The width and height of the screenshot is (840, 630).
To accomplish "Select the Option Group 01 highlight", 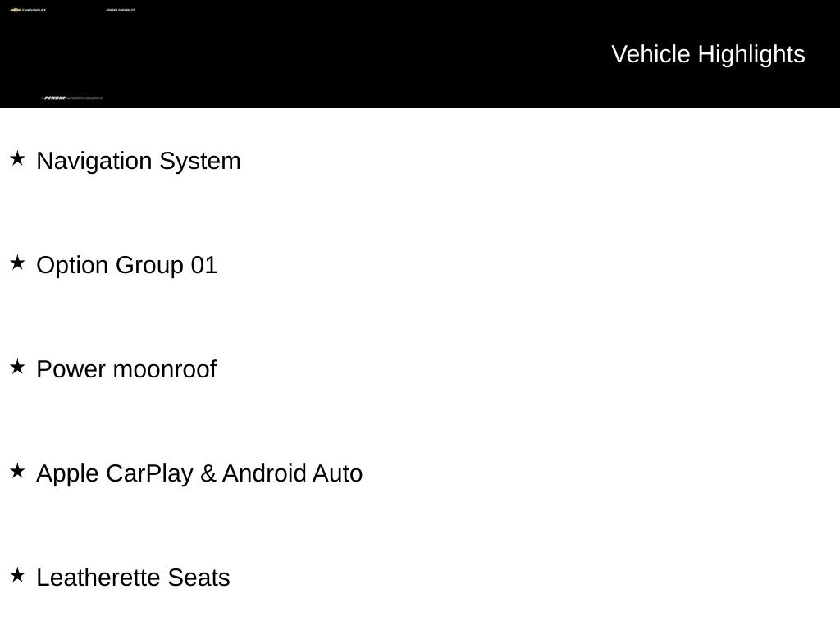I will tap(127, 265).
